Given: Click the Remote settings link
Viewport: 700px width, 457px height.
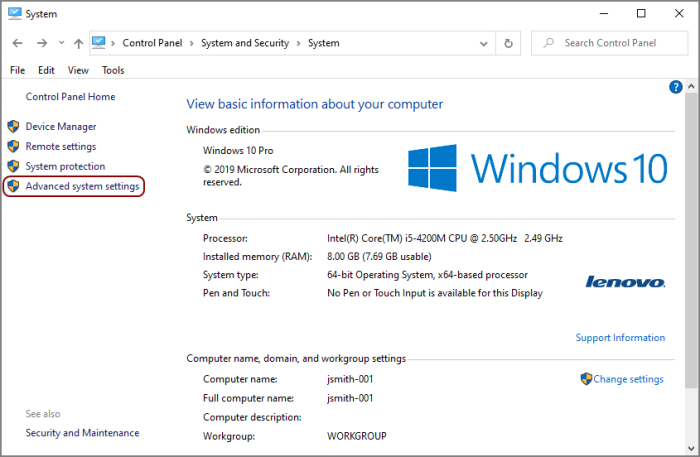Looking at the screenshot, I should pos(61,146).
